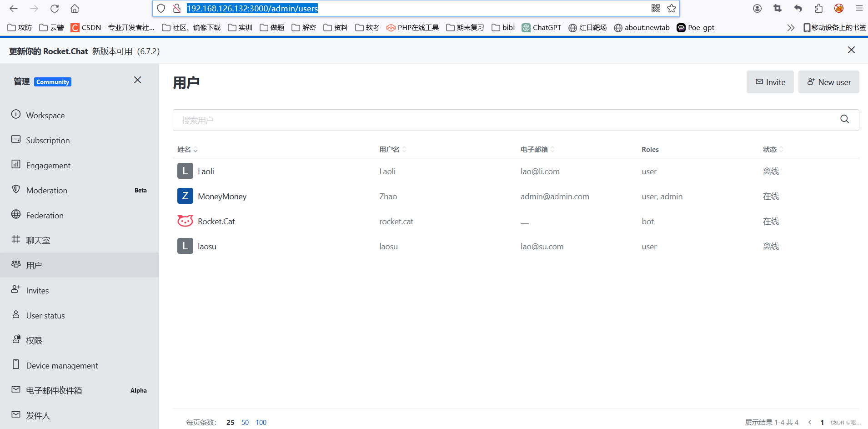Open Invites page
868x429 pixels.
(x=80, y=290)
